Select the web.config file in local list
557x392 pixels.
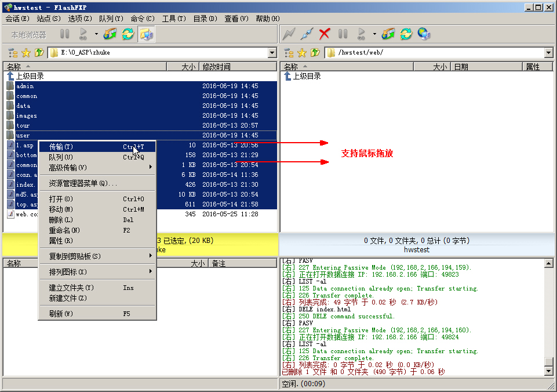click(x=27, y=214)
